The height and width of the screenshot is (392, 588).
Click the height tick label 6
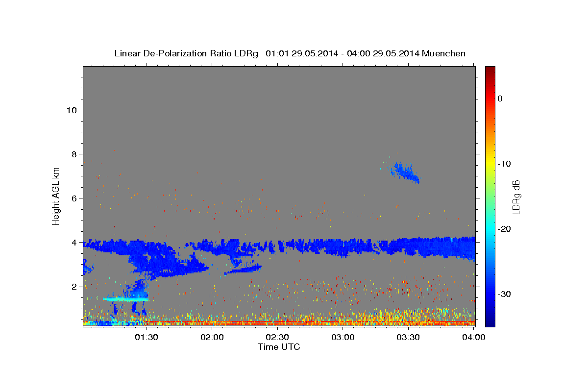(x=74, y=198)
